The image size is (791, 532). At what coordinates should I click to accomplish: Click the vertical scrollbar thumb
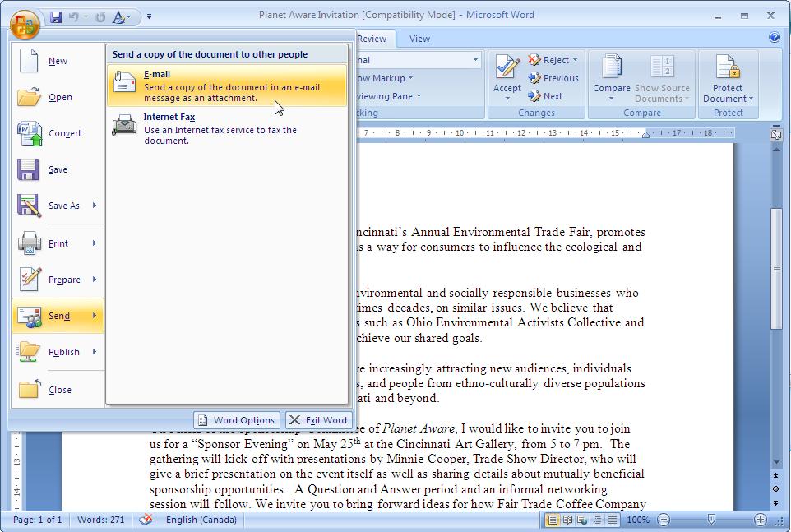[776, 268]
